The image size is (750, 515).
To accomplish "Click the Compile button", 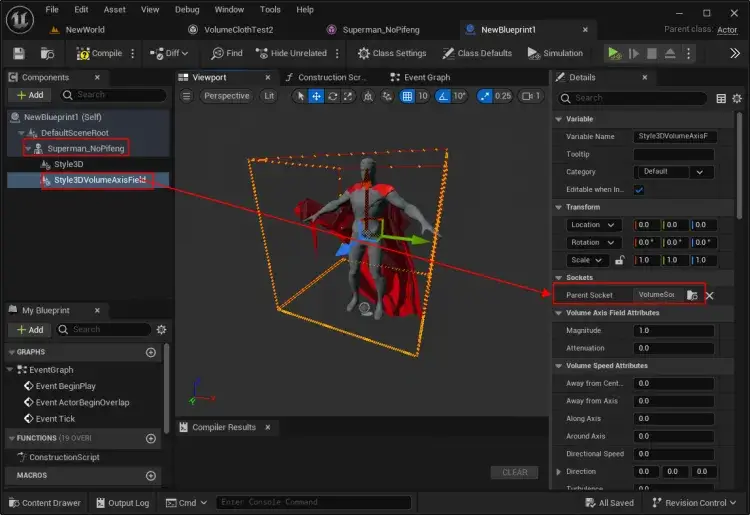I will pos(99,53).
